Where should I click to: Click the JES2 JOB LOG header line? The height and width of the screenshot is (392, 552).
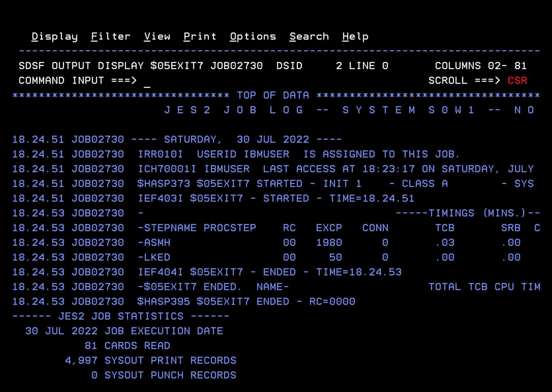pos(349,110)
